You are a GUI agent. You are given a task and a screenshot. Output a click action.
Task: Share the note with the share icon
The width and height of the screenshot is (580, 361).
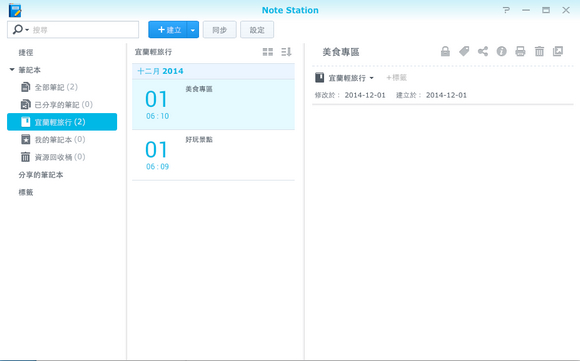point(483,51)
